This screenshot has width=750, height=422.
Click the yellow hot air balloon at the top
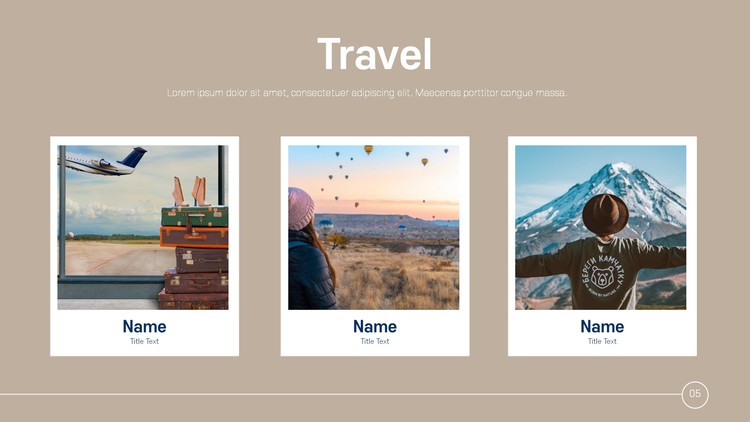point(368,150)
